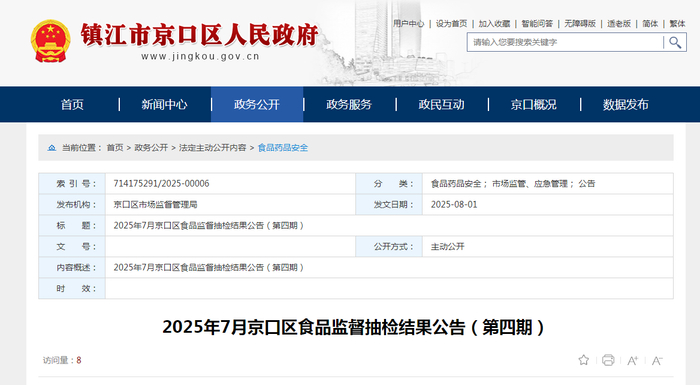The image size is (700, 385).
Task: Click the www.jingkou.gov.cn URL text
Action: tap(200, 56)
